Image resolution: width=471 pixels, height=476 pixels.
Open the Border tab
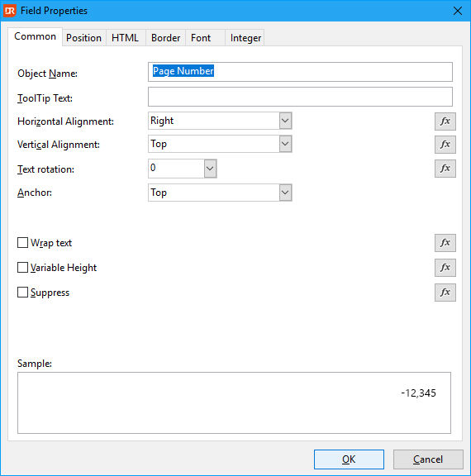(x=166, y=38)
